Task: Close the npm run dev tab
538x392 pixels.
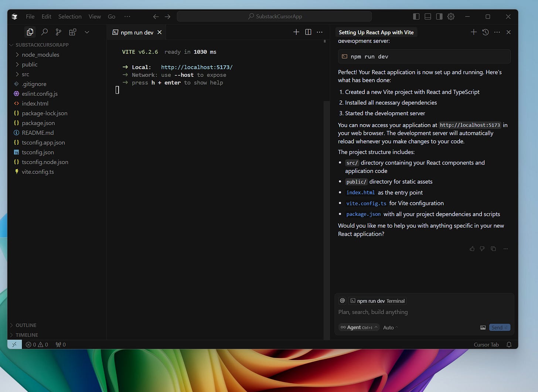Action: pyautogui.click(x=160, y=32)
